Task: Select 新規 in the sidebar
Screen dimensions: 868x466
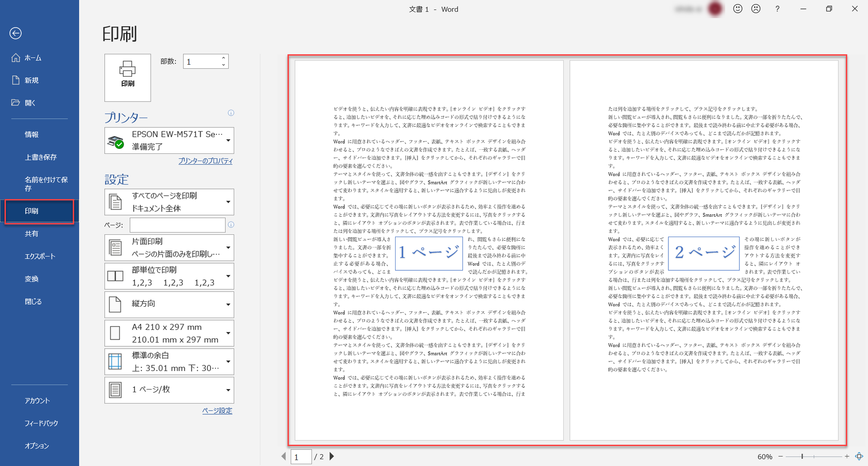Action: click(x=40, y=80)
